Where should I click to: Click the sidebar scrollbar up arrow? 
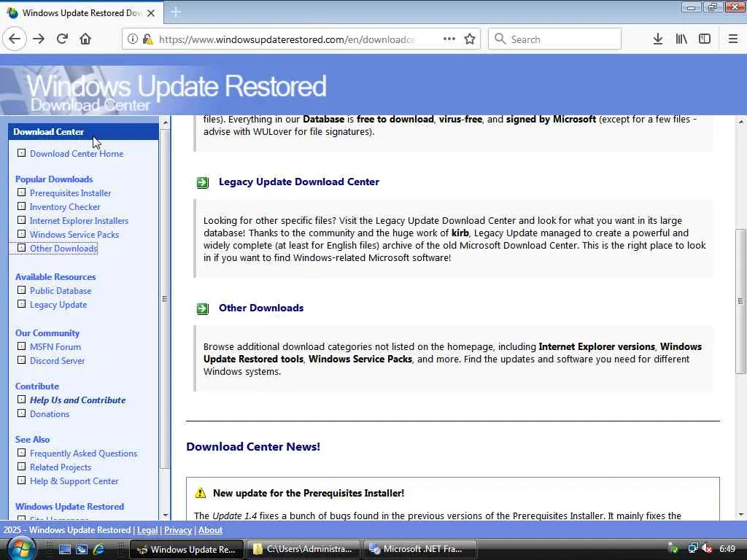pos(166,122)
